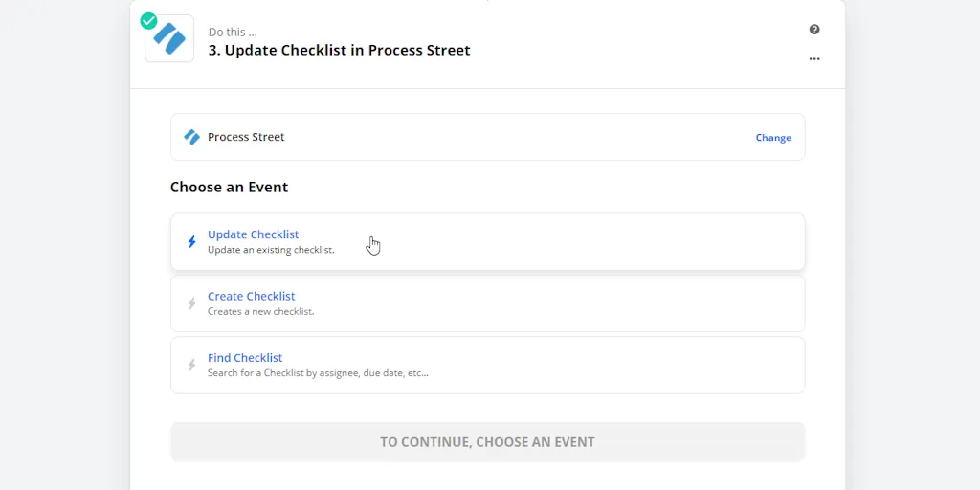Click the large Process Street app logo

click(x=169, y=38)
